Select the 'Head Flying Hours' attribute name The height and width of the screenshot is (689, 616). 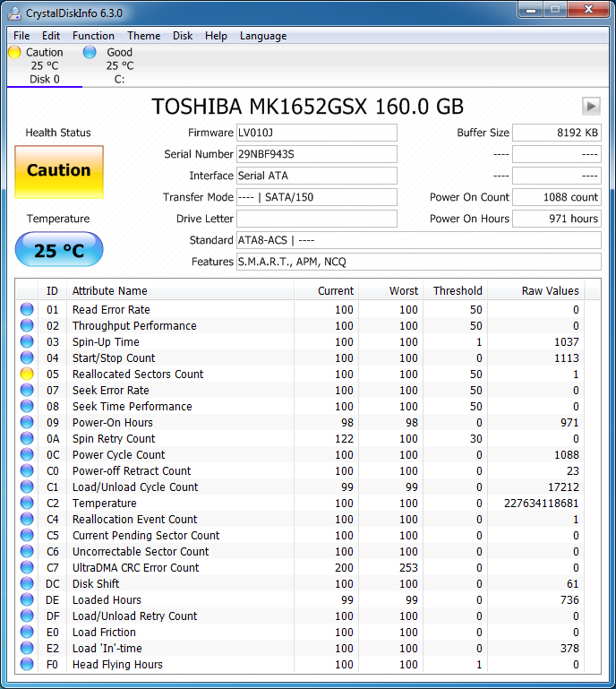coord(117,665)
